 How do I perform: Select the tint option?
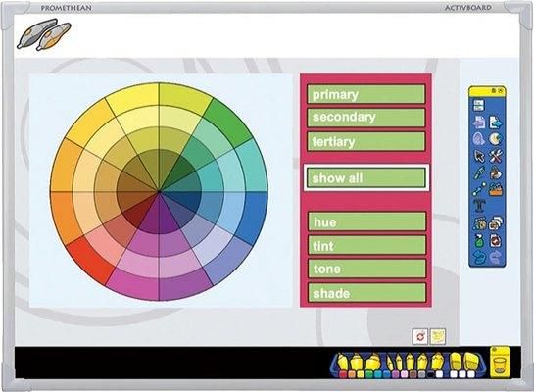pos(366,245)
